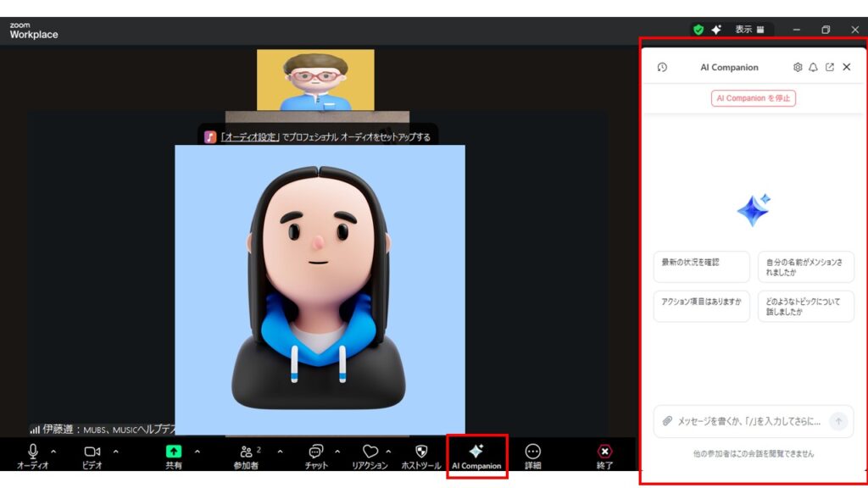Expand the reactions arrow beside リアクション
The height and width of the screenshot is (488, 868).
coord(389,452)
